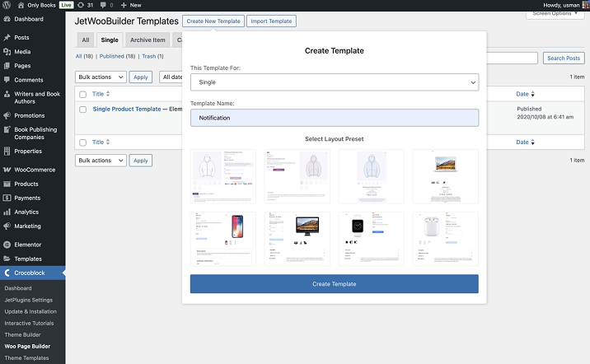This screenshot has width=590, height=364.
Task: Expand Screen Options panel
Action: pos(555,14)
